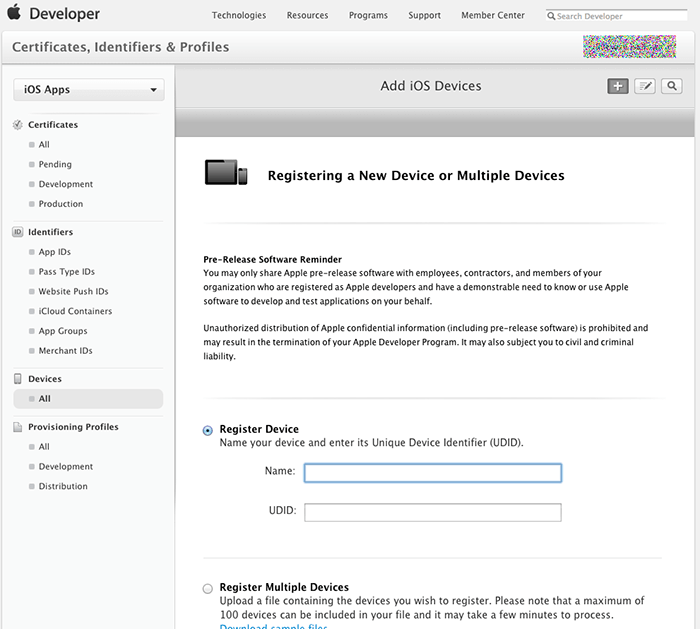Image resolution: width=700 pixels, height=629 pixels.
Task: Click the Certificates section icon
Action: (x=18, y=125)
